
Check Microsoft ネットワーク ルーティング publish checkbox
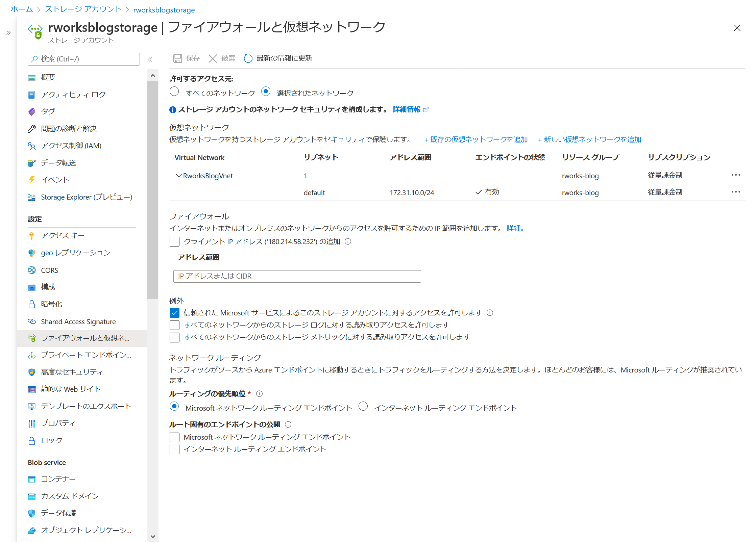point(174,437)
